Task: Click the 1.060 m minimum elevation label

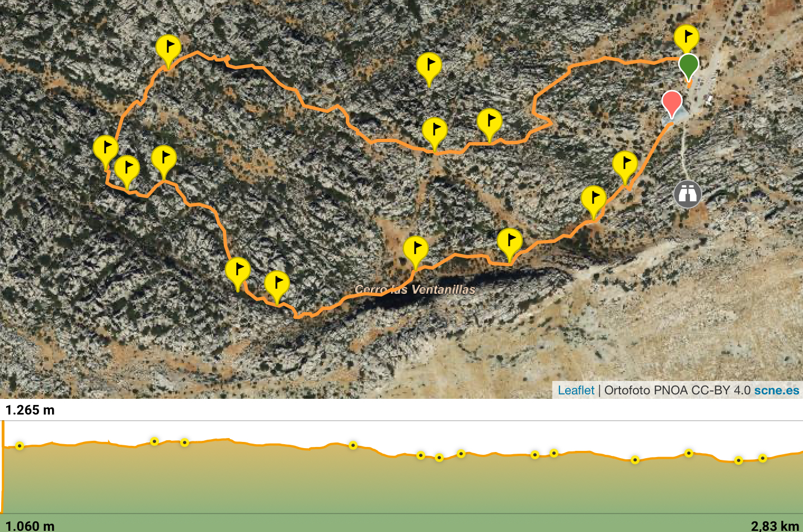Action: click(30, 526)
